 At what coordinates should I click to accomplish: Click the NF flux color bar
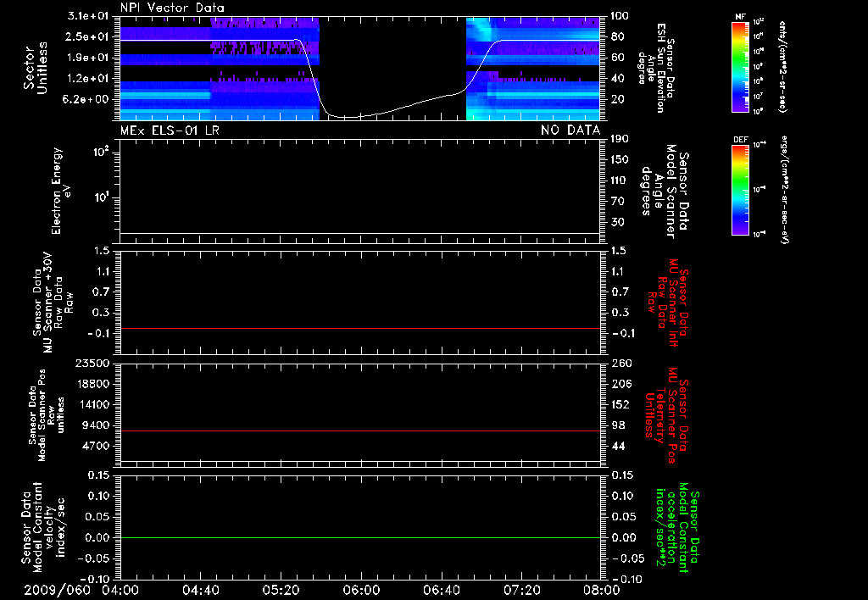tap(740, 66)
